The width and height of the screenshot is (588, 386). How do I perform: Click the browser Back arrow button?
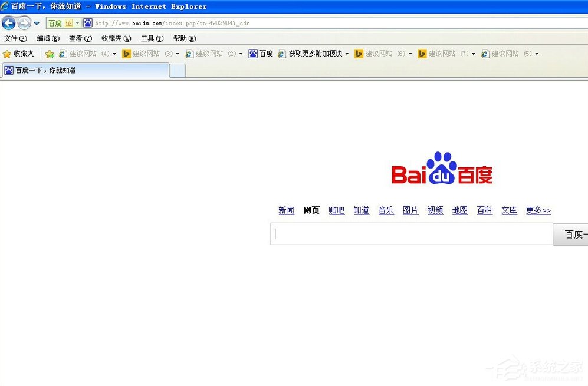tap(8, 23)
